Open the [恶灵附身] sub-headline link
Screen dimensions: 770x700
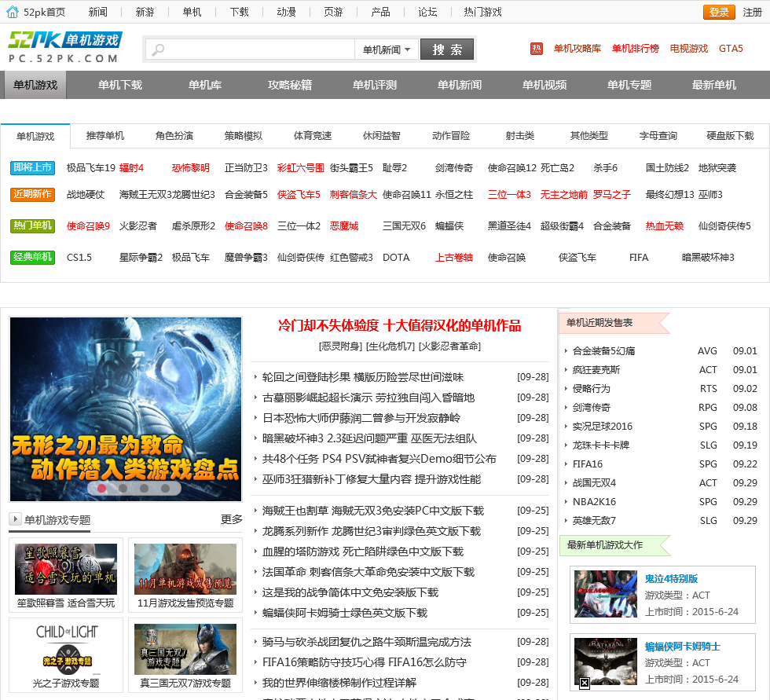point(341,346)
